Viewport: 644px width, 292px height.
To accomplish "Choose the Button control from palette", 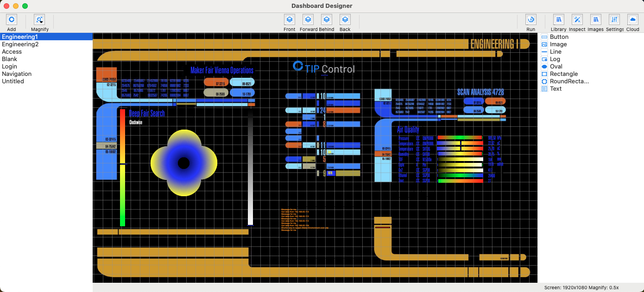I will tap(559, 37).
